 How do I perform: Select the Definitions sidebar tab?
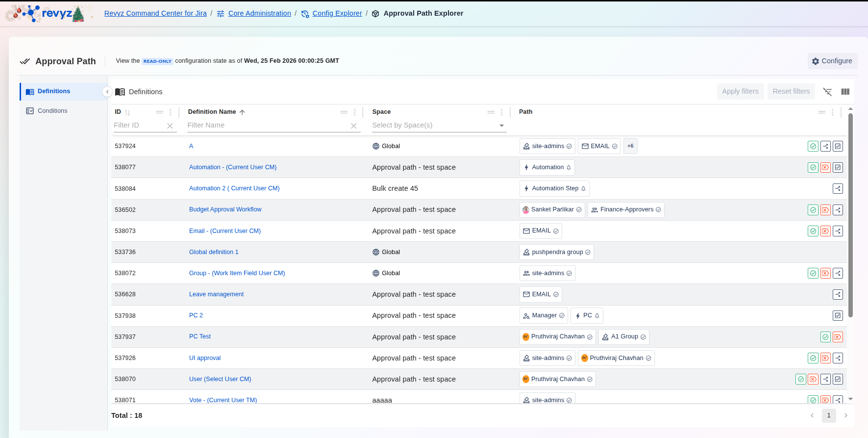click(x=54, y=91)
